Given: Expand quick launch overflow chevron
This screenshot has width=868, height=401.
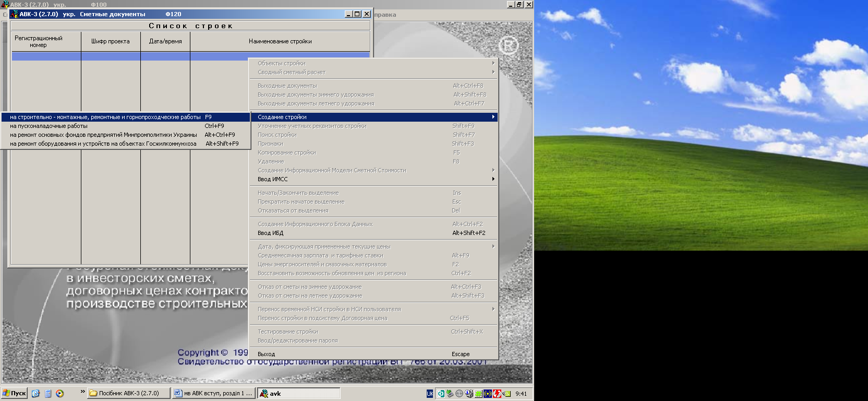Looking at the screenshot, I should (x=82, y=392).
